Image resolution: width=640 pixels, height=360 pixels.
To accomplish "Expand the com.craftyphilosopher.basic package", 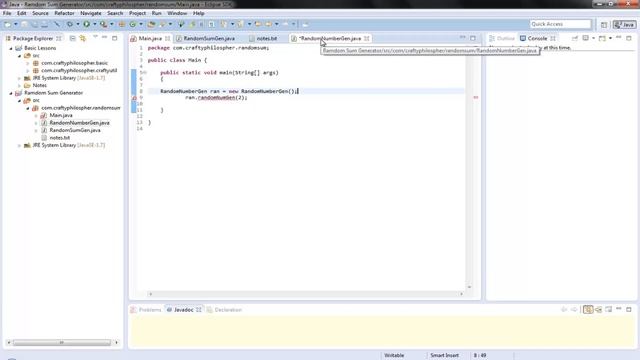I will (28, 63).
